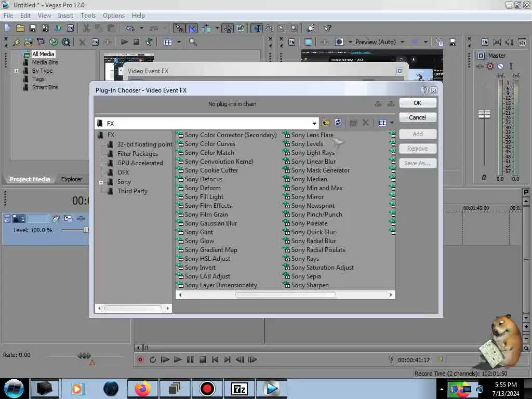Click the Master bus Solo icon
Viewport: 532px width, 399px height.
pos(511,66)
